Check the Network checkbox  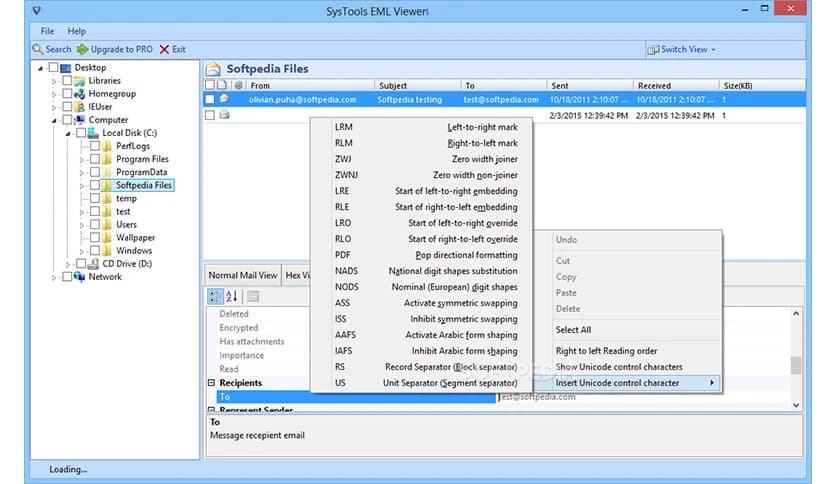coord(67,277)
